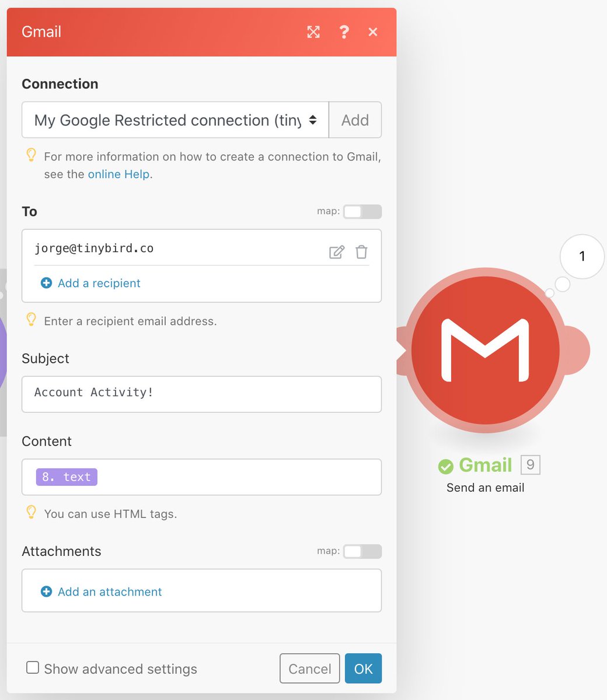Click the green checkmark next to Gmail label
Screen dimensions: 607x700
446,466
